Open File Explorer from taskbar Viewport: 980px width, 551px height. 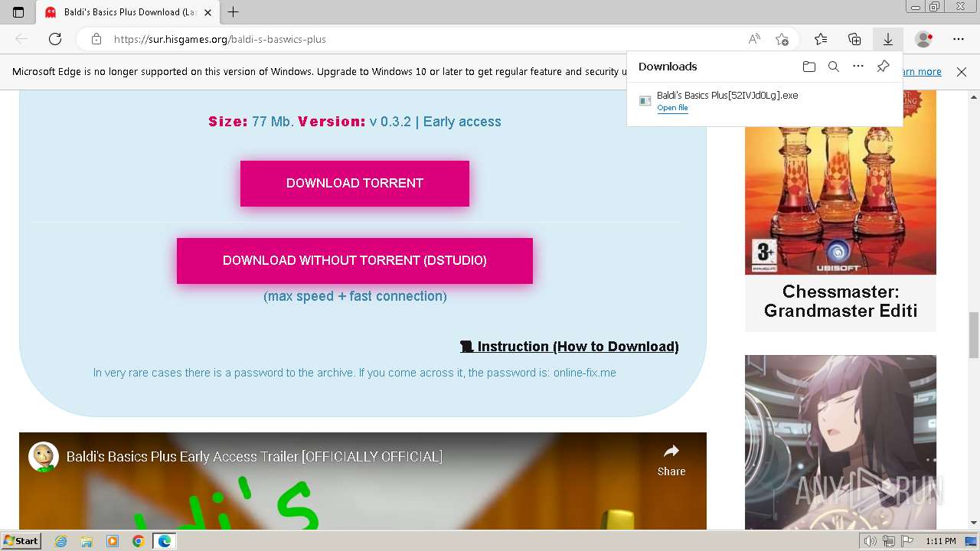87,541
